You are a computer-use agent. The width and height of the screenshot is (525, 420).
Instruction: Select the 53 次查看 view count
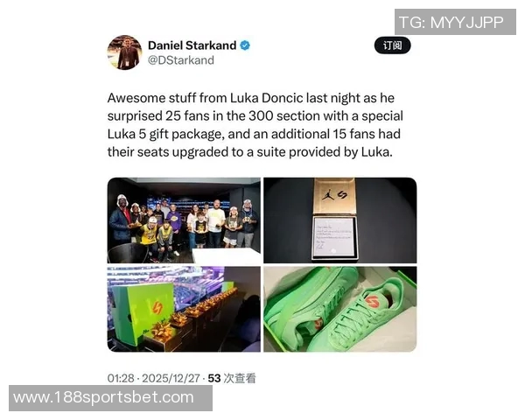click(x=232, y=379)
